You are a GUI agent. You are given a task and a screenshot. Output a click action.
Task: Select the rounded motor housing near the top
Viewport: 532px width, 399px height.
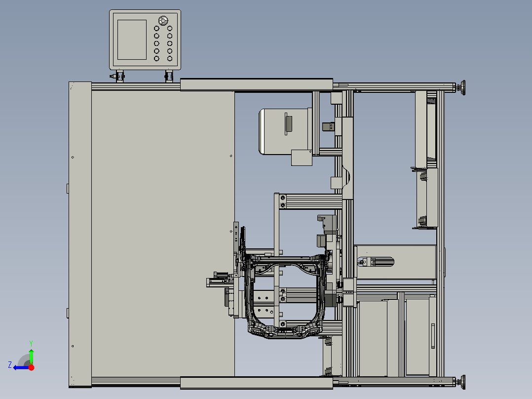coord(285,131)
